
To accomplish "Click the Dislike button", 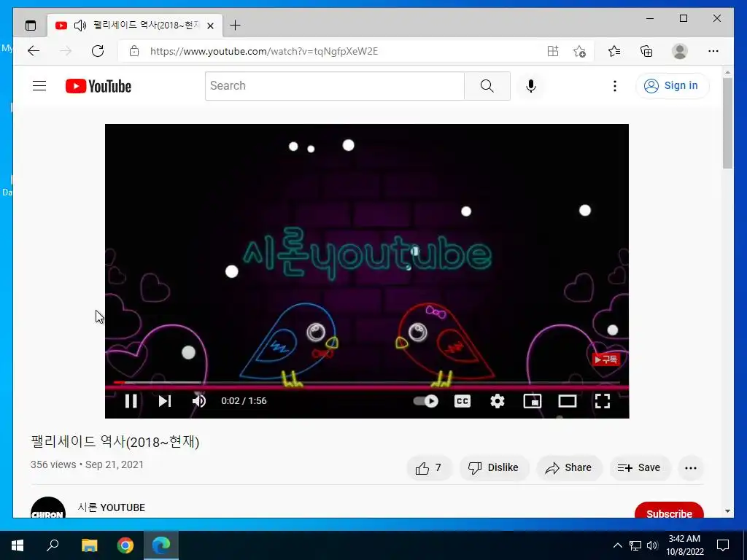I will point(494,467).
